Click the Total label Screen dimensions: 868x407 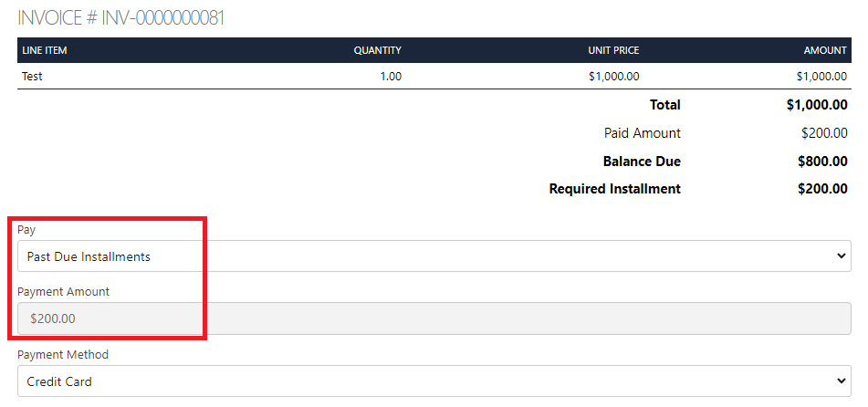point(664,105)
